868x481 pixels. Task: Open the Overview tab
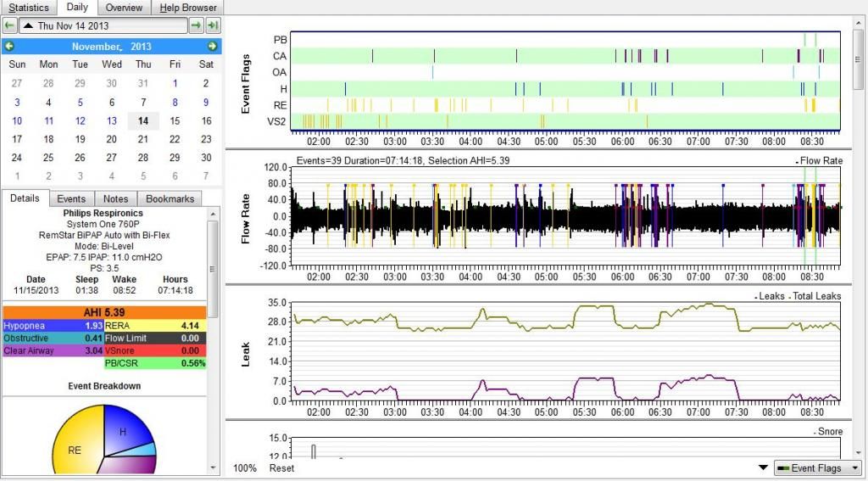tap(124, 8)
